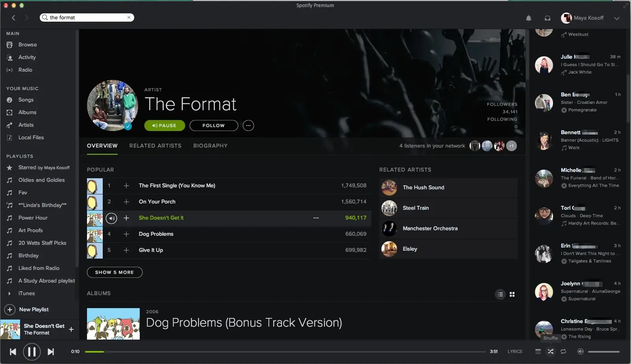631x364 pixels.
Task: Open notifications bell icon
Action: [529, 18]
